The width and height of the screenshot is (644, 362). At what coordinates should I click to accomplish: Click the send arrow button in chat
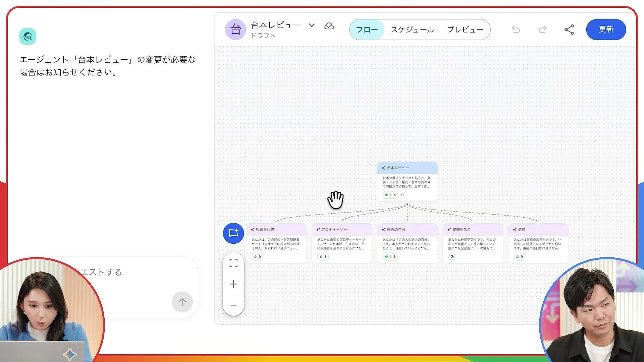tap(182, 302)
